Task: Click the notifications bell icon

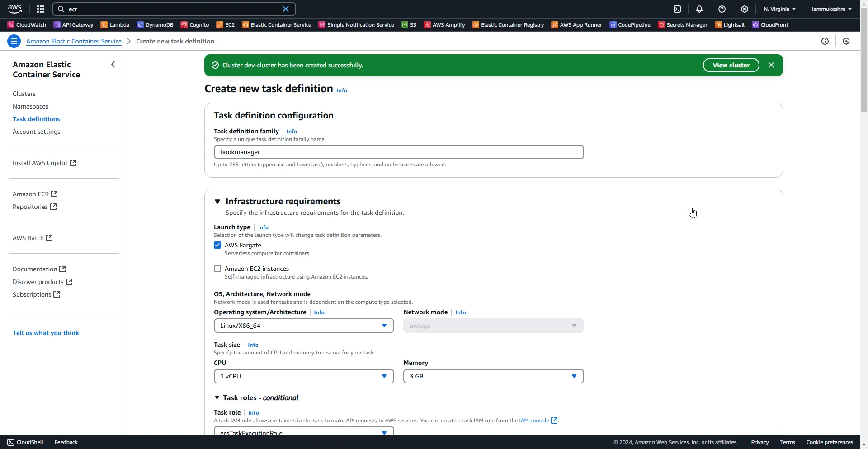Action: click(x=699, y=9)
